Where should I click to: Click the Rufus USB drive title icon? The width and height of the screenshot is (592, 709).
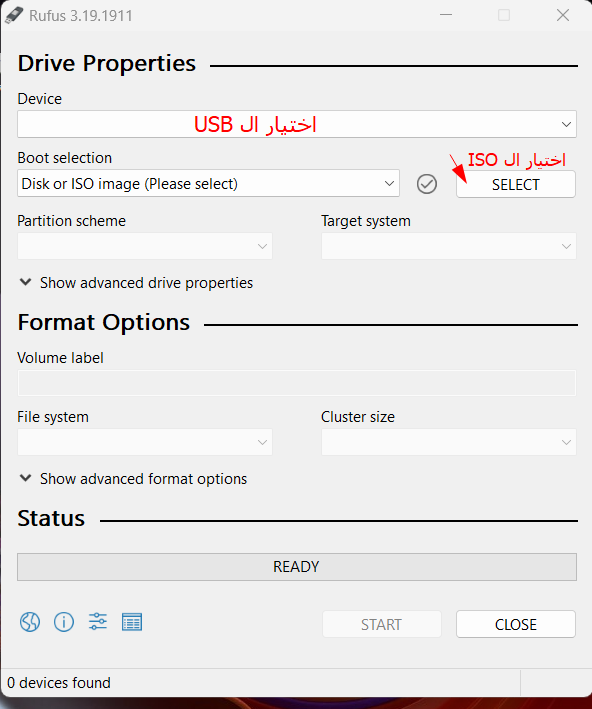click(x=14, y=15)
